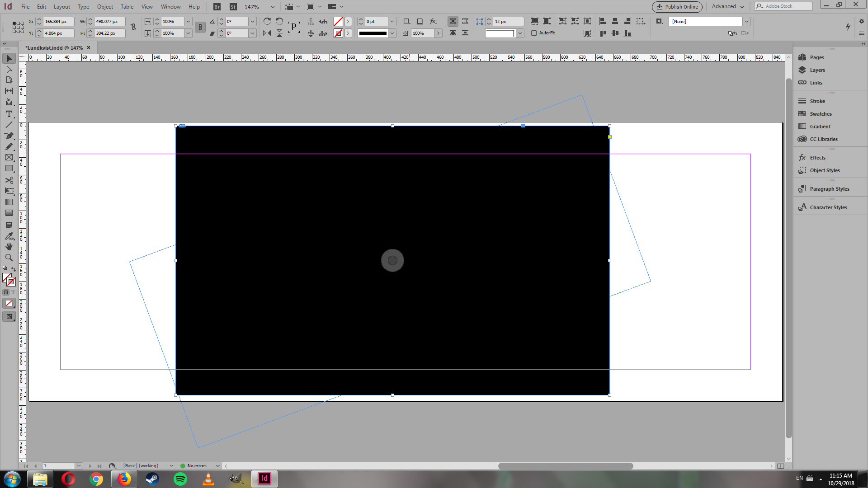The height and width of the screenshot is (488, 868).
Task: Open the Paragraph Styles panel
Action: 829,189
